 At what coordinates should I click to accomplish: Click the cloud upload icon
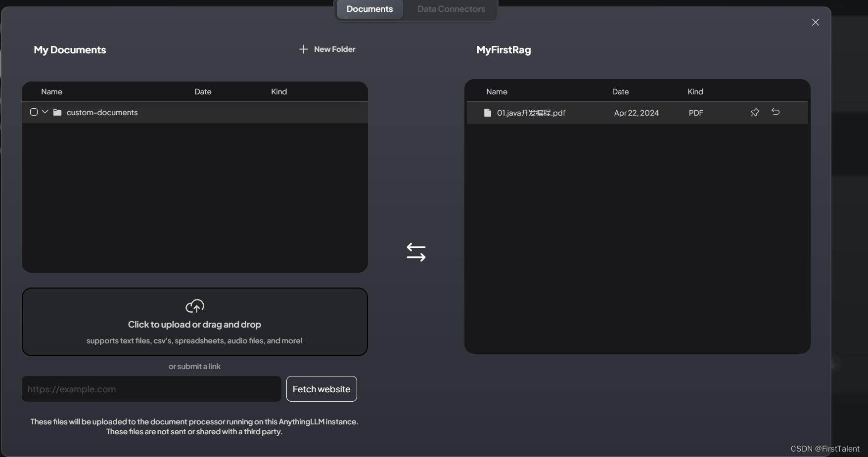point(195,306)
